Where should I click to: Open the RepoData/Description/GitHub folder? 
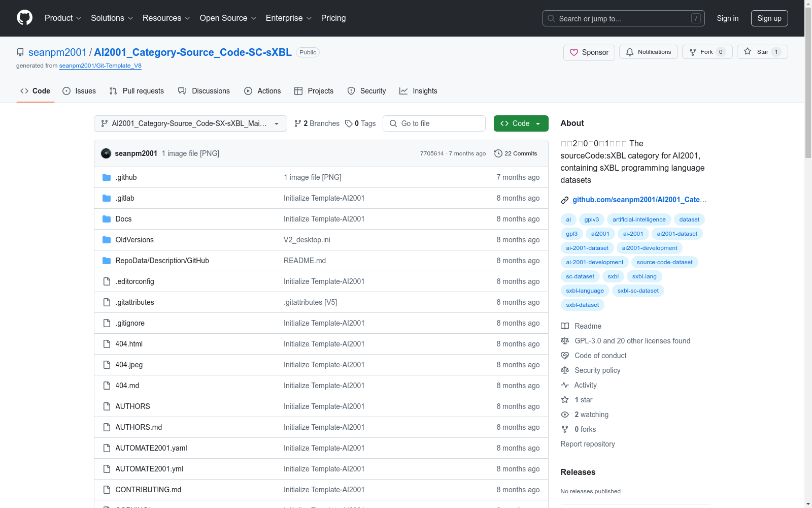point(162,261)
